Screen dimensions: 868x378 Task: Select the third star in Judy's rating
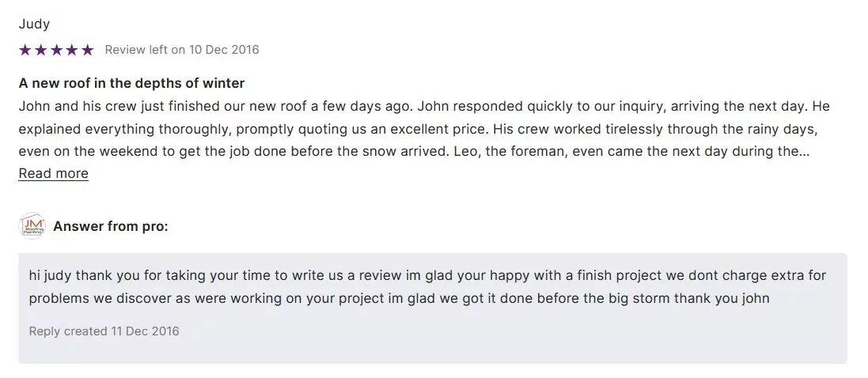coord(56,50)
